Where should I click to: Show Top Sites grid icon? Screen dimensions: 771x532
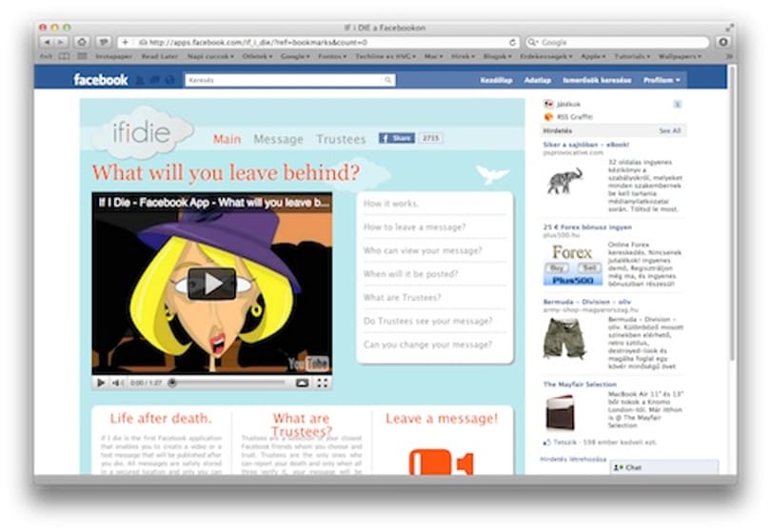(x=82, y=56)
